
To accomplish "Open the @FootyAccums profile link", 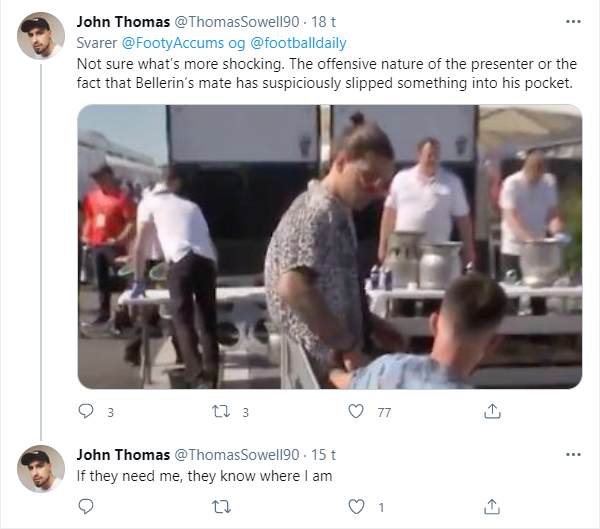I will click(173, 43).
